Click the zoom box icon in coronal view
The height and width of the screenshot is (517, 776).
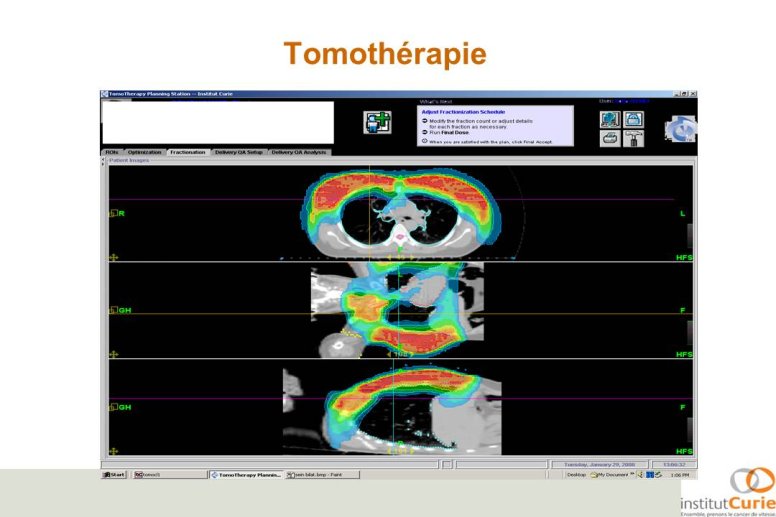point(113,310)
